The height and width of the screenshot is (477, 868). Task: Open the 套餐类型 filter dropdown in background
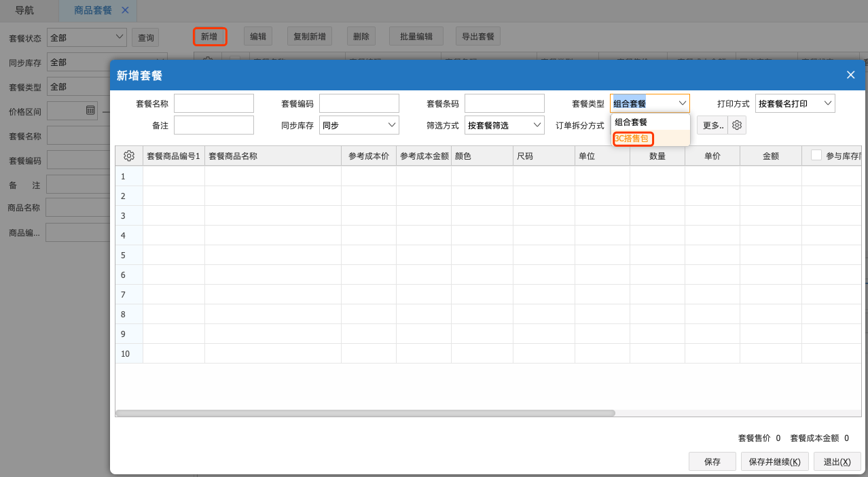tap(79, 87)
